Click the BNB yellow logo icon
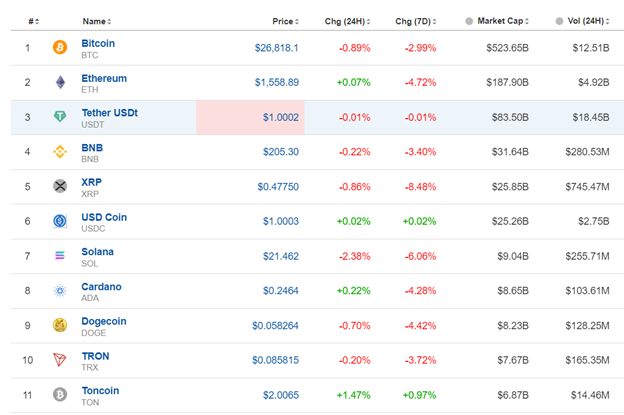The height and width of the screenshot is (415, 624). pos(59,152)
